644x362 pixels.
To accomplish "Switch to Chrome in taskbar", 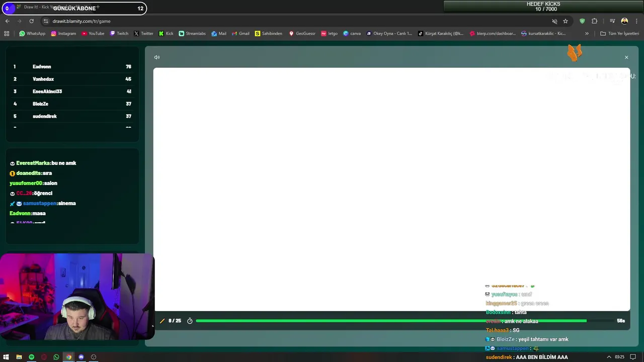I will click(68, 357).
